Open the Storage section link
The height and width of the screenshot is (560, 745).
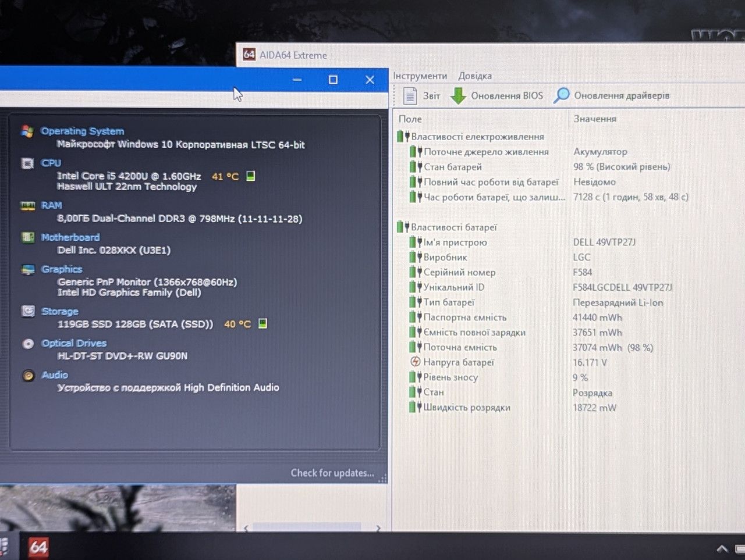[60, 311]
